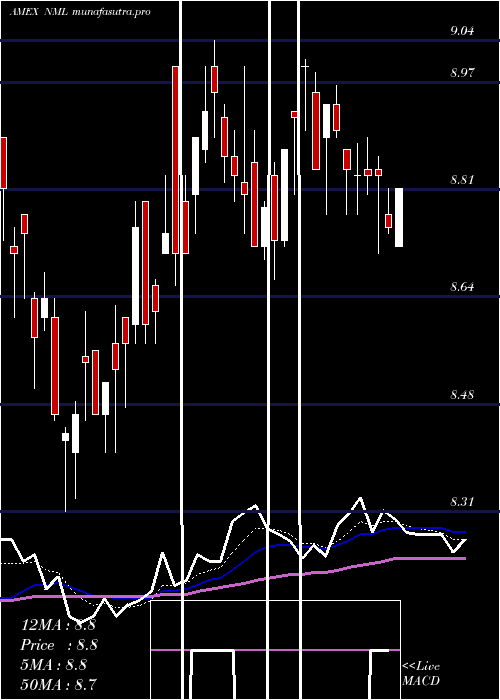Viewport: 500px width, 700px height.
Task: Select the 8.48 price level label
Action: [x=462, y=395]
